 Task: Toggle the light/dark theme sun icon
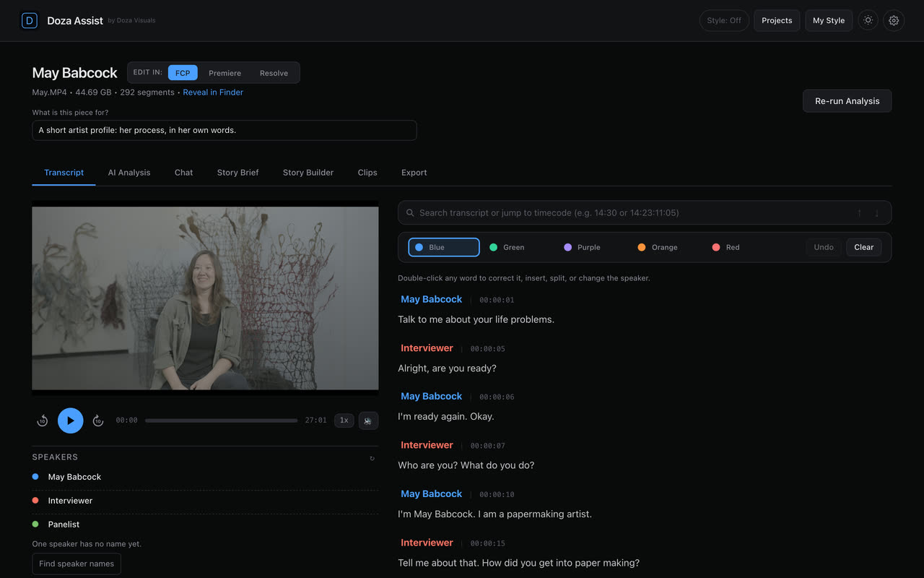(x=868, y=20)
